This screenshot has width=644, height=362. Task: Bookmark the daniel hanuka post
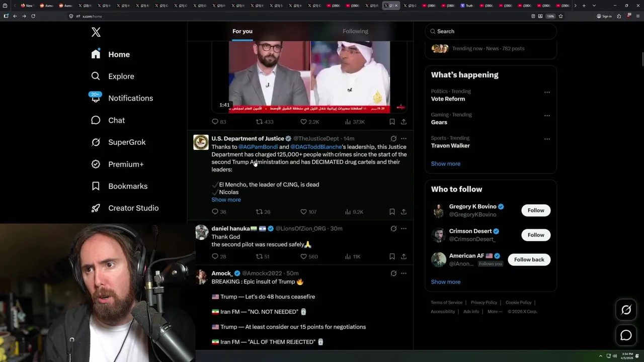point(392,256)
